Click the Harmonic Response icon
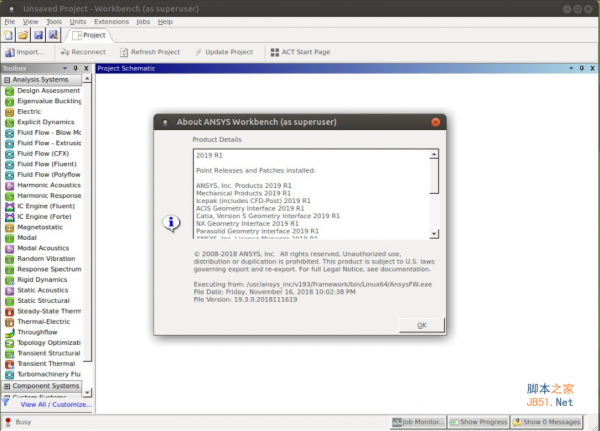The height and width of the screenshot is (431, 600). tap(10, 196)
